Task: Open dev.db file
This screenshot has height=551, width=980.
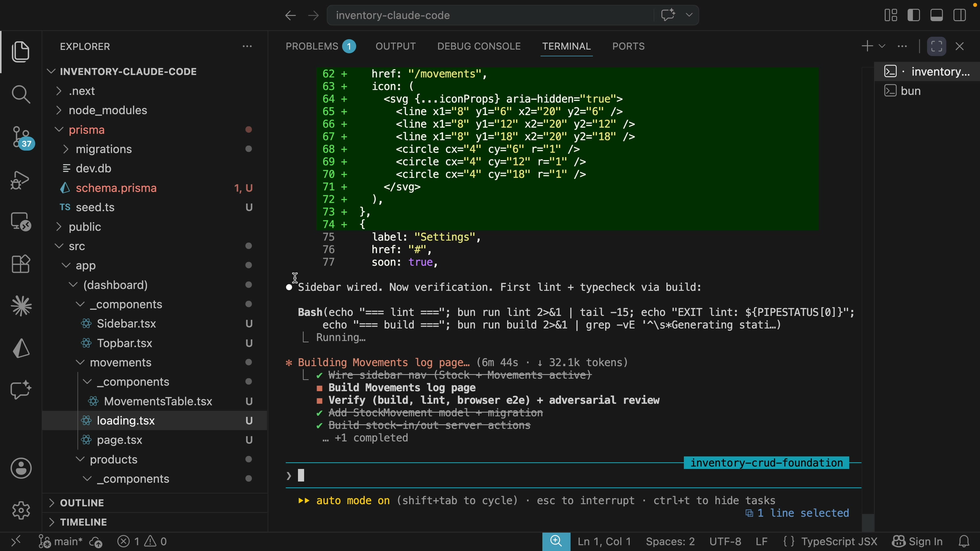Action: click(93, 168)
